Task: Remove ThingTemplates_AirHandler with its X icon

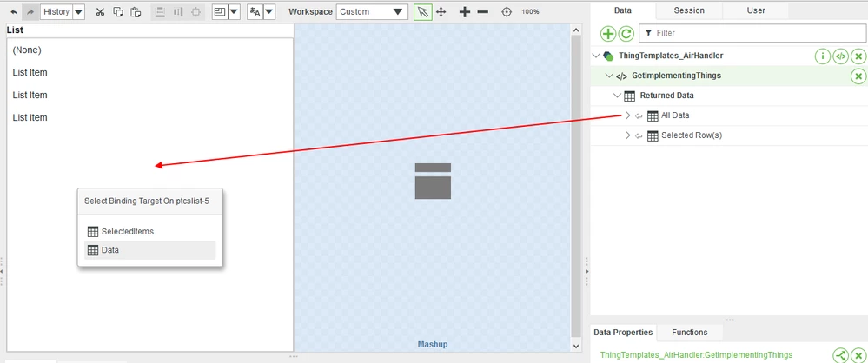Action: 858,56
